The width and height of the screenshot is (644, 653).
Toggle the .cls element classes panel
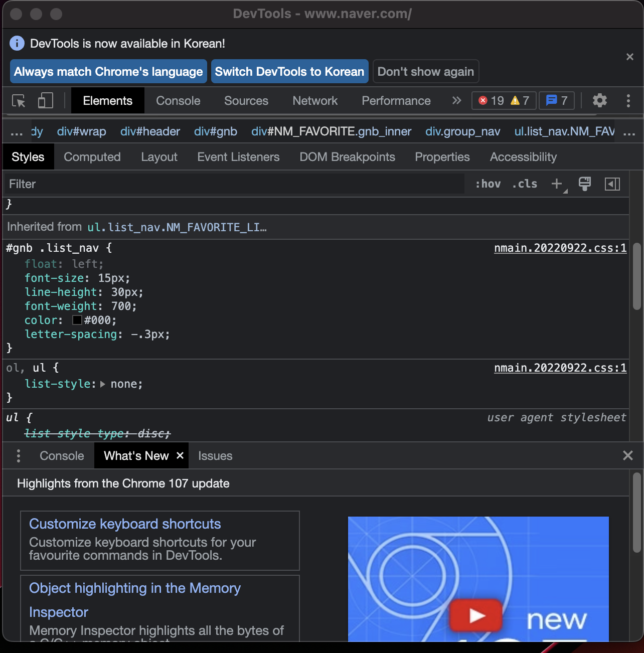coord(525,184)
